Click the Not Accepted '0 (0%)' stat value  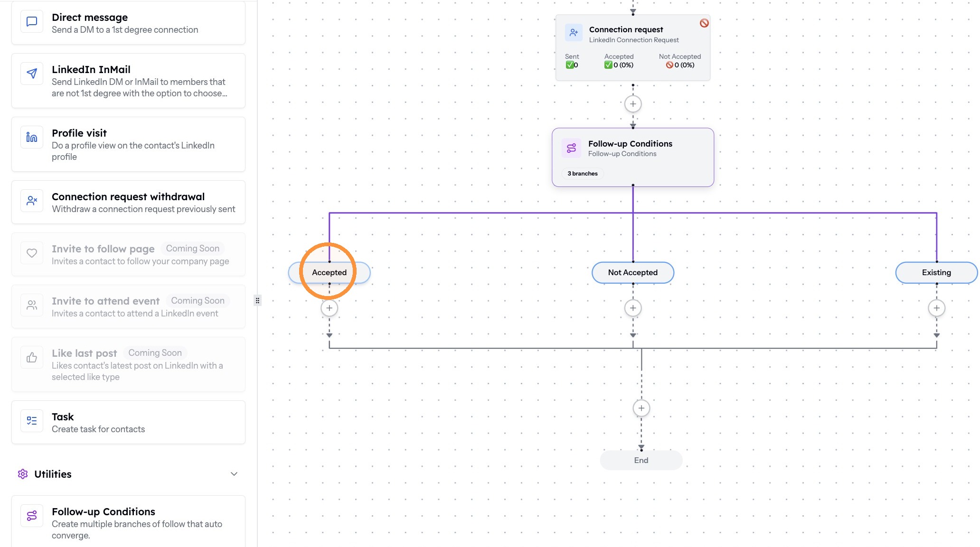(684, 65)
